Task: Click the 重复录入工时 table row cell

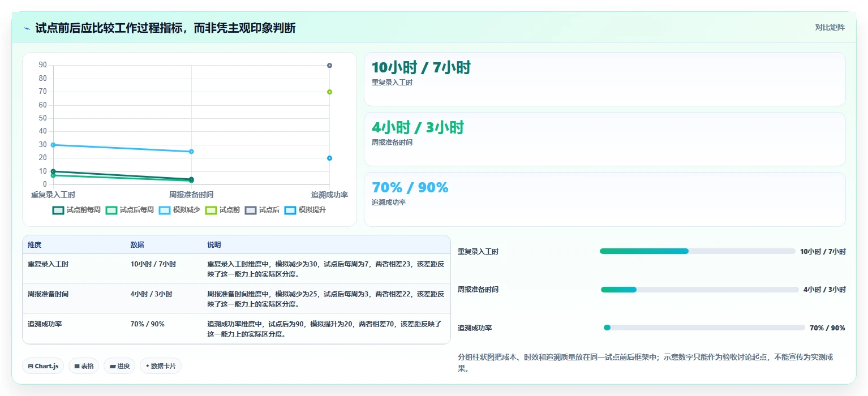Action: coord(48,264)
